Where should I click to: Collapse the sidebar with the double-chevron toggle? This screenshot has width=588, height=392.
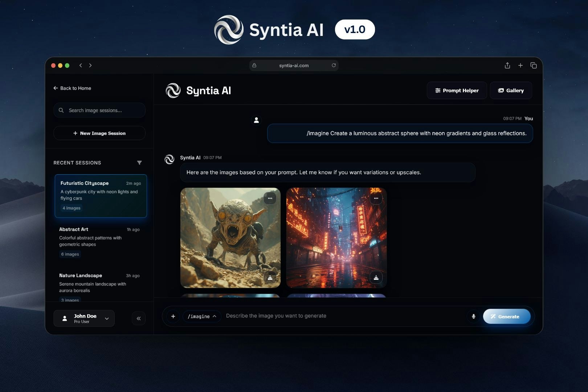[138, 318]
